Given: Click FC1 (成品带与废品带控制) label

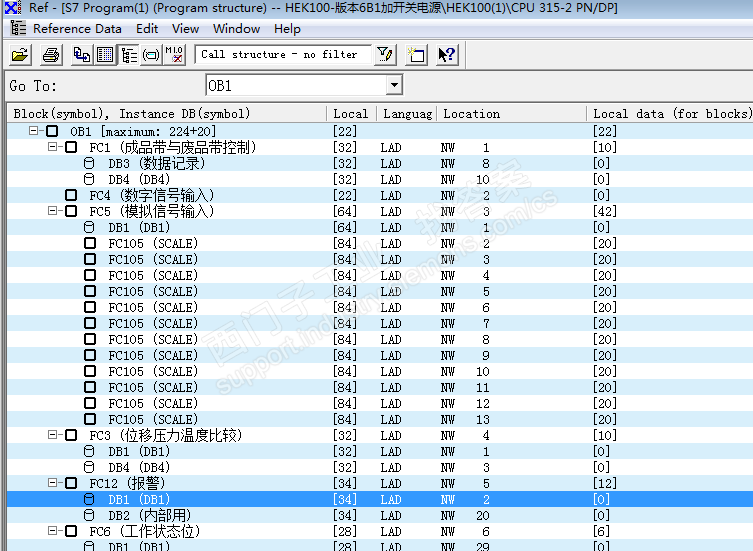Looking at the screenshot, I should click(173, 147).
